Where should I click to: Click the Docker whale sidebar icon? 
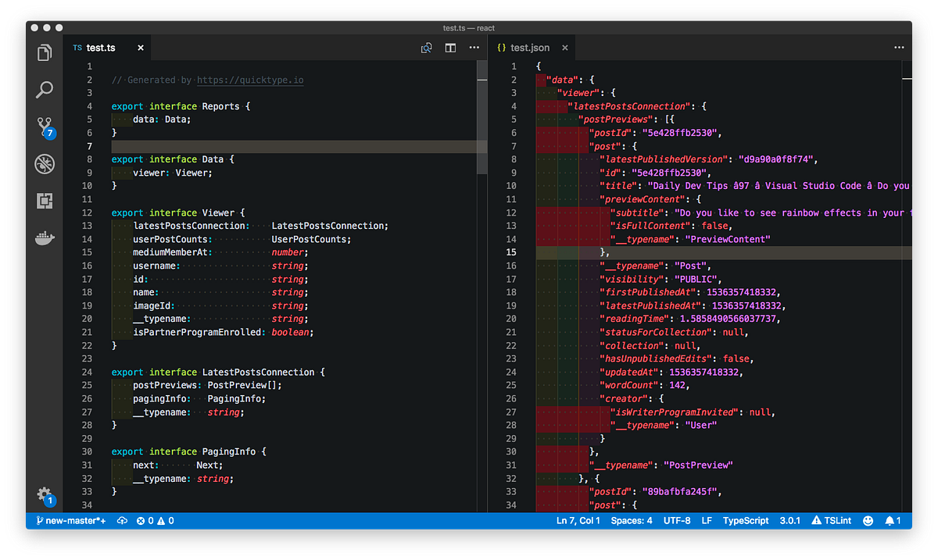44,238
